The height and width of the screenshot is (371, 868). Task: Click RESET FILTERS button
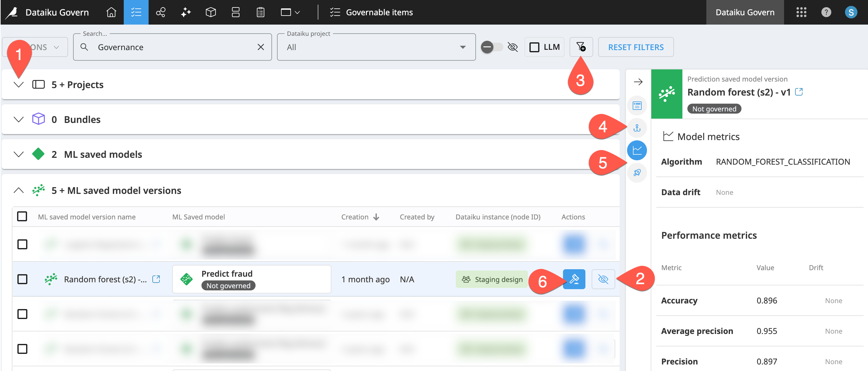pos(635,47)
